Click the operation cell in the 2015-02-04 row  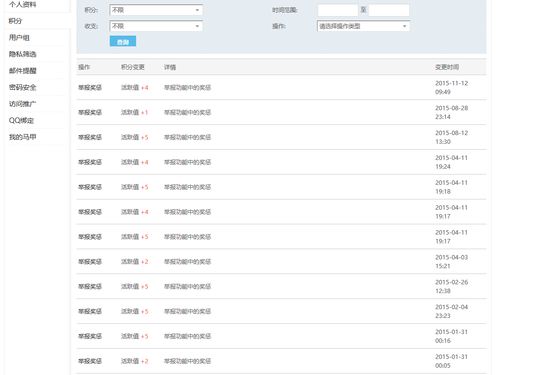[90, 311]
